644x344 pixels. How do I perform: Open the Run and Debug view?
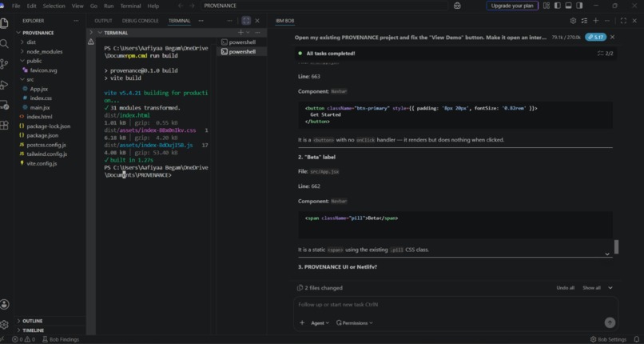[4, 85]
